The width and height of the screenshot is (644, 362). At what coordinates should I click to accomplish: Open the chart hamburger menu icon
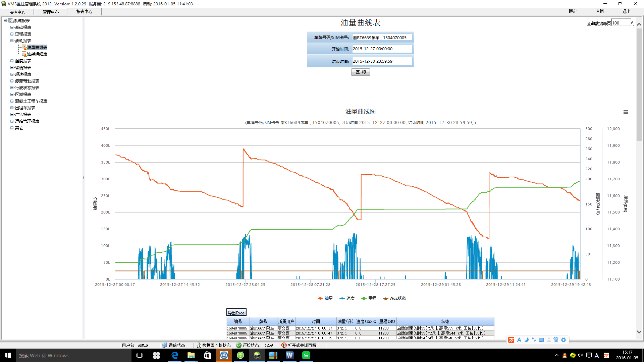(x=626, y=112)
